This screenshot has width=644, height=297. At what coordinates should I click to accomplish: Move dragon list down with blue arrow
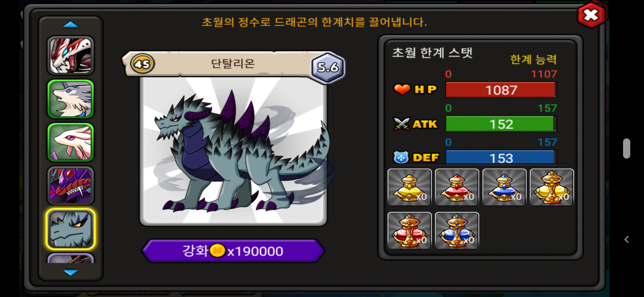coord(71,272)
